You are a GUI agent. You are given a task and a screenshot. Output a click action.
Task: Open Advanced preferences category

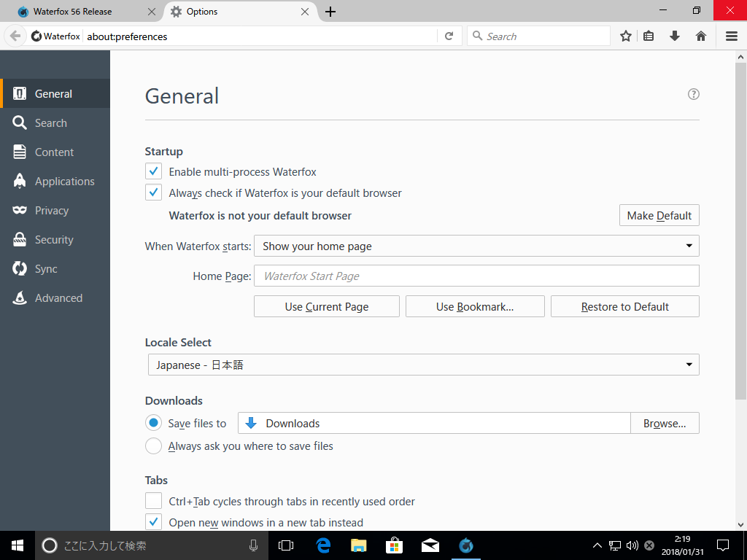tap(55, 298)
